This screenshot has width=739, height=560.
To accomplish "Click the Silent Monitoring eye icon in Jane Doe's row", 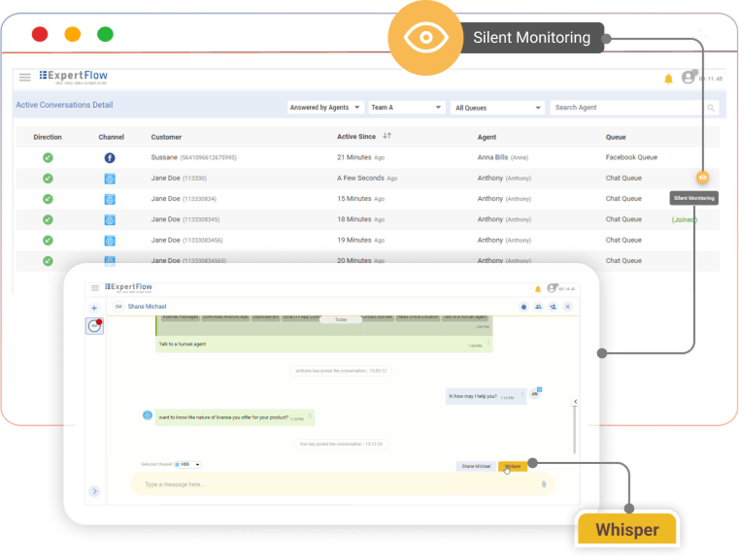I will 702,178.
